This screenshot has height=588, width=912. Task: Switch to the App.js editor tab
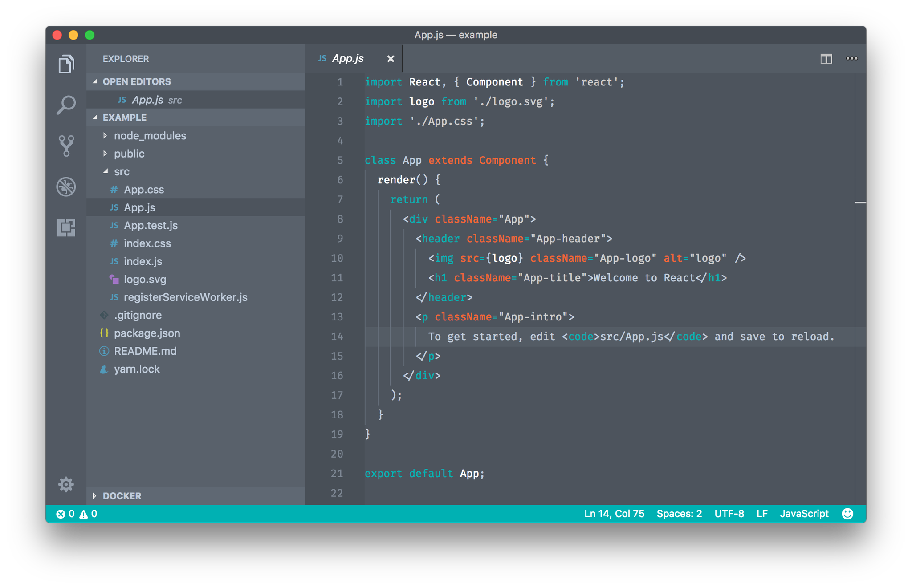pyautogui.click(x=354, y=58)
